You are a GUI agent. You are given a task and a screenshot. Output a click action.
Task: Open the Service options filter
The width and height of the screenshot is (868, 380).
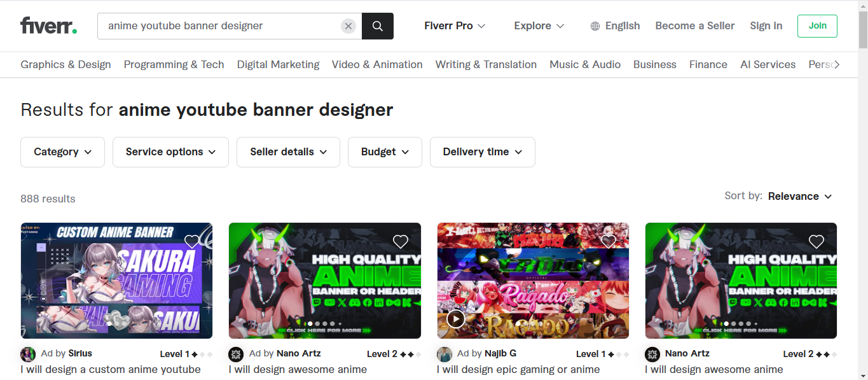pos(170,152)
